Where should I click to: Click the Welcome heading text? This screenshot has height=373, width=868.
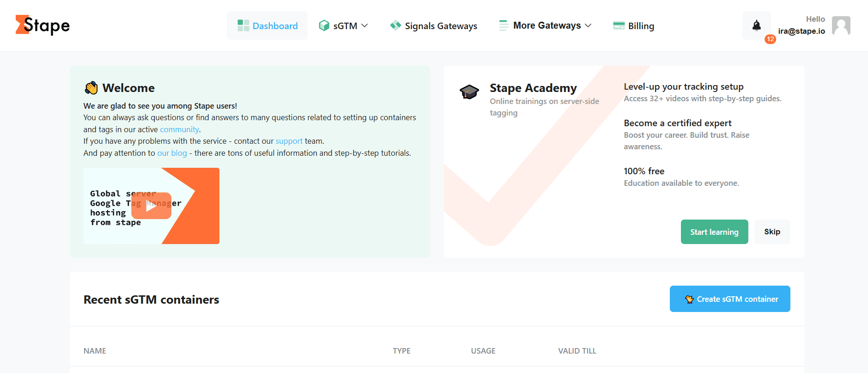[128, 88]
